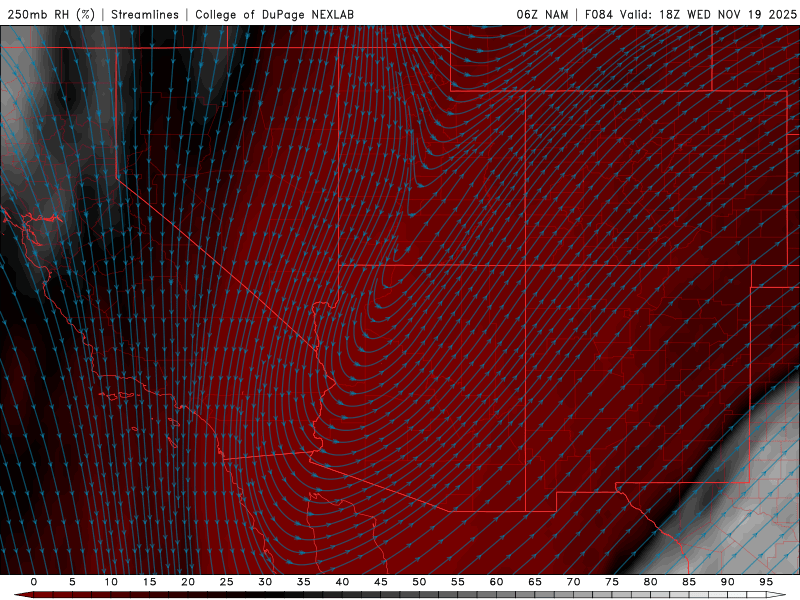Click the colorbar tick label "30"
This screenshot has width=800, height=600.
click(x=265, y=582)
